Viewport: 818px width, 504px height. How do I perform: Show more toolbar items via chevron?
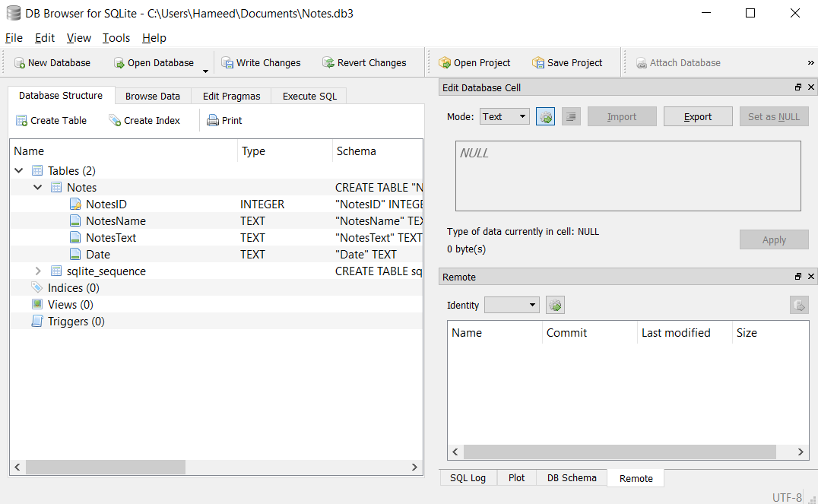810,62
